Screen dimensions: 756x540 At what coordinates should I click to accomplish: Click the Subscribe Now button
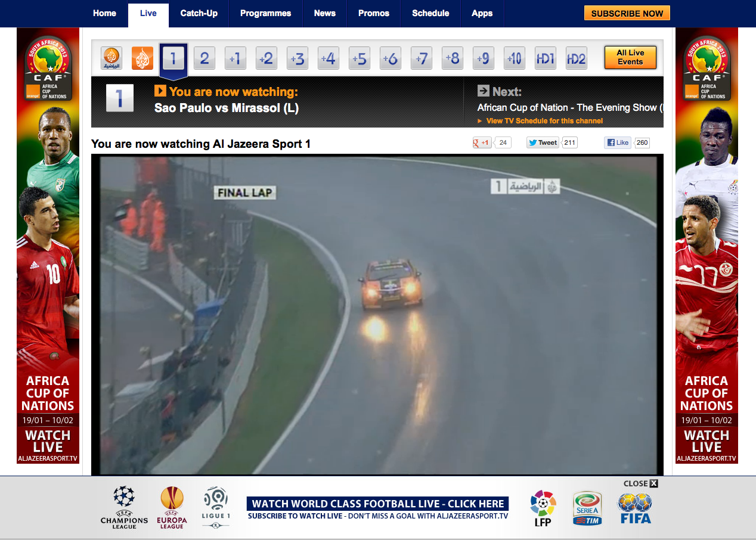click(627, 13)
